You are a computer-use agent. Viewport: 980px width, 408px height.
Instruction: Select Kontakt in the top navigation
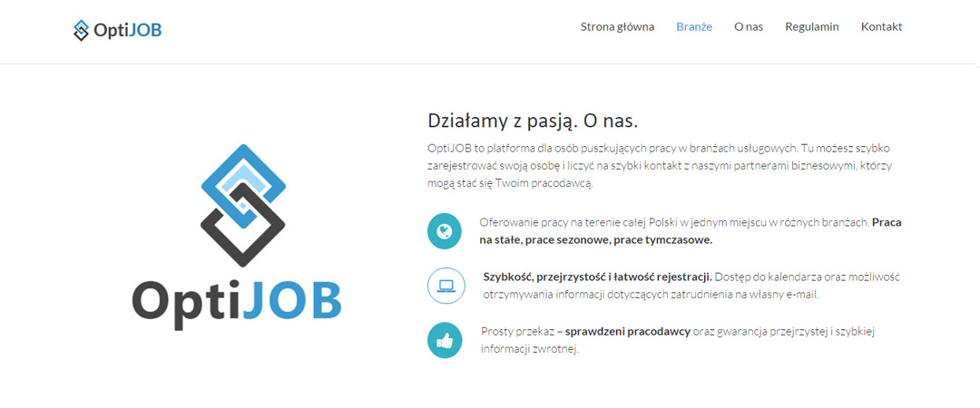[x=881, y=26]
